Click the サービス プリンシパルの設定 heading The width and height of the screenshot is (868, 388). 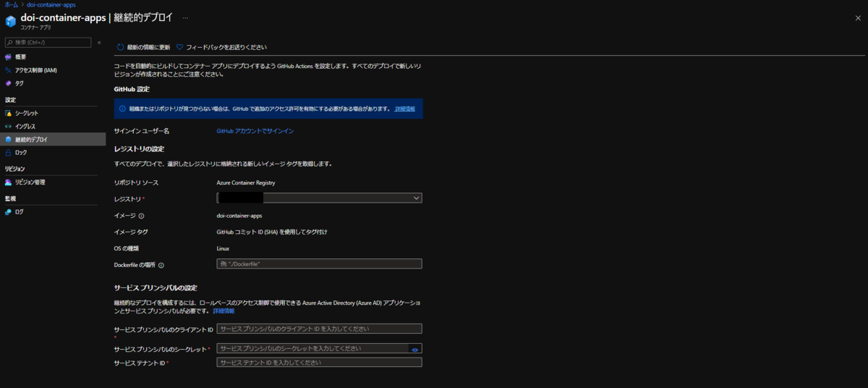156,287
